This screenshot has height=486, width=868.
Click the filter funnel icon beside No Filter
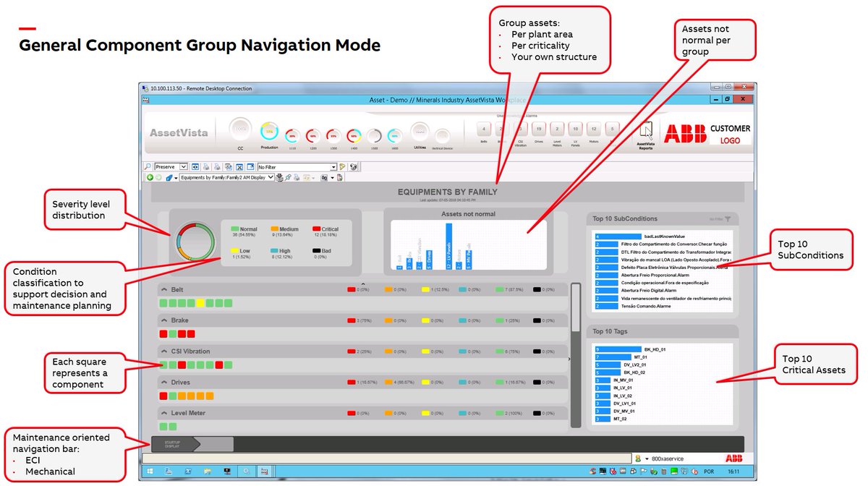[x=343, y=166]
